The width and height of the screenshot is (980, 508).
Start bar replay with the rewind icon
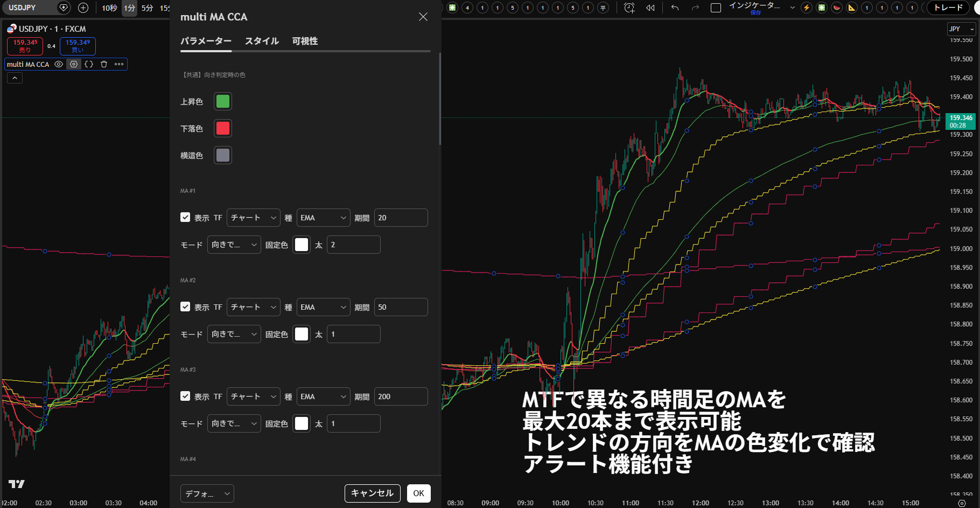(650, 8)
